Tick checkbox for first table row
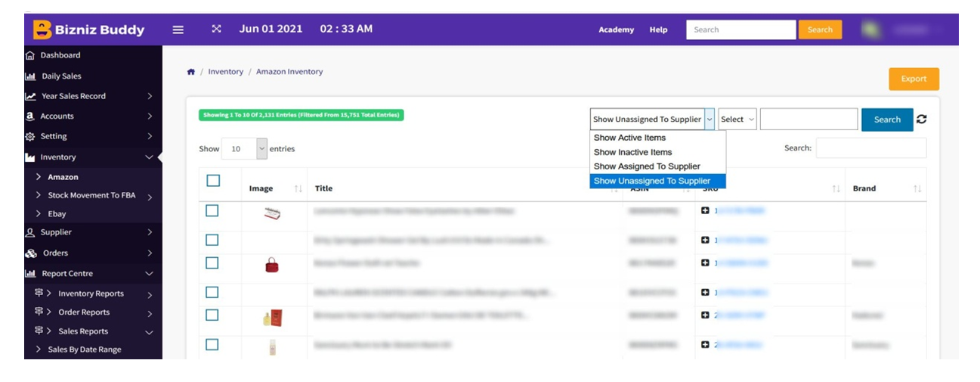Screen dimensions: 980x382 [x=212, y=210]
